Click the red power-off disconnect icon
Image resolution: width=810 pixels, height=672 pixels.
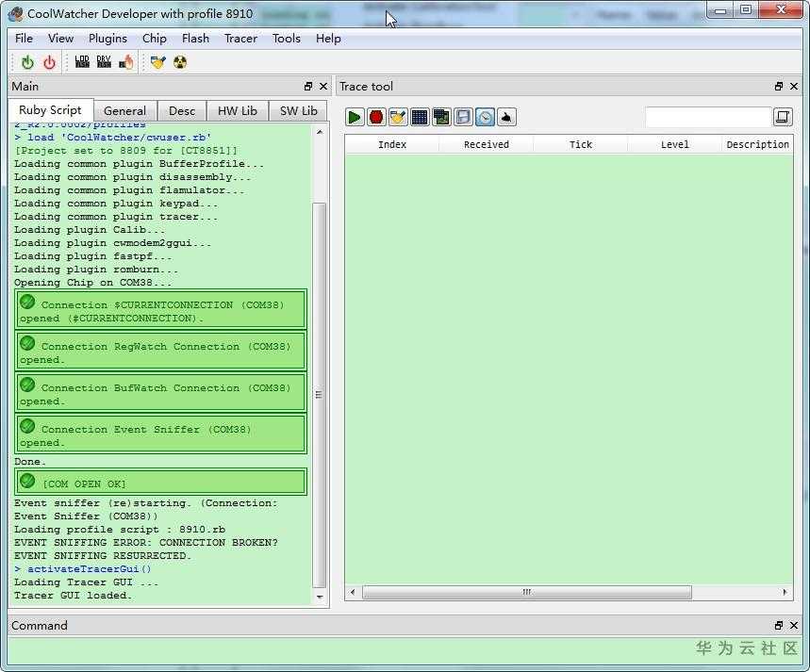[49, 62]
